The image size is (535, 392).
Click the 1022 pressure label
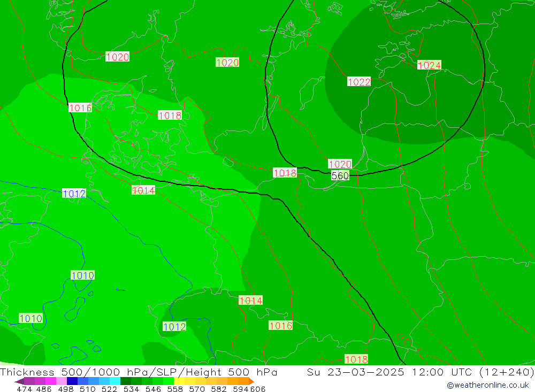point(358,82)
